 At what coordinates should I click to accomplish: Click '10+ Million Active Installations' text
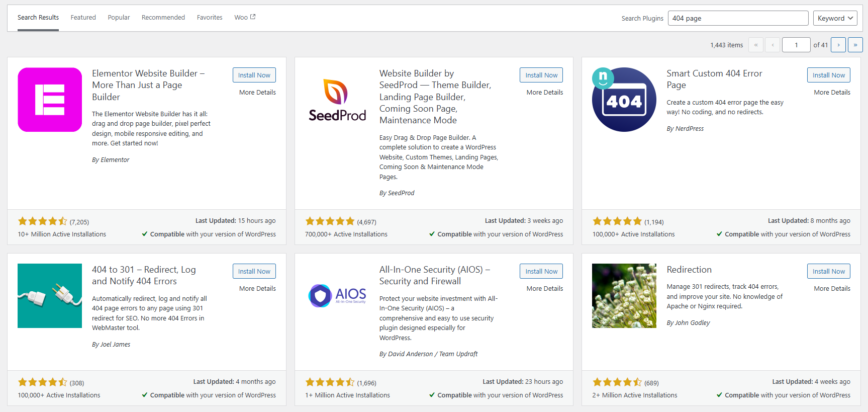62,234
